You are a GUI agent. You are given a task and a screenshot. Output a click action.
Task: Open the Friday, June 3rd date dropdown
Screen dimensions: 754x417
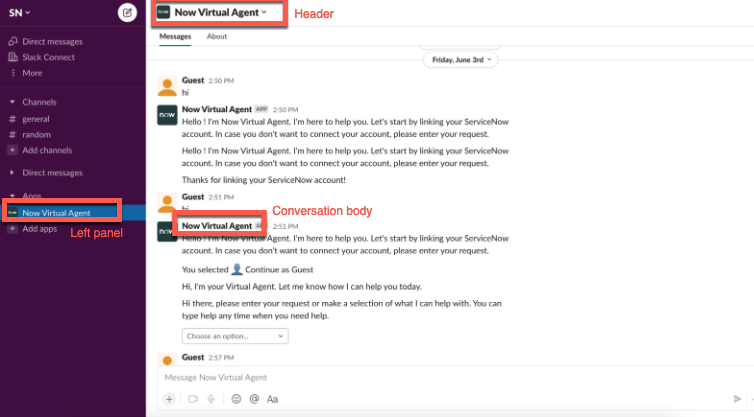461,60
